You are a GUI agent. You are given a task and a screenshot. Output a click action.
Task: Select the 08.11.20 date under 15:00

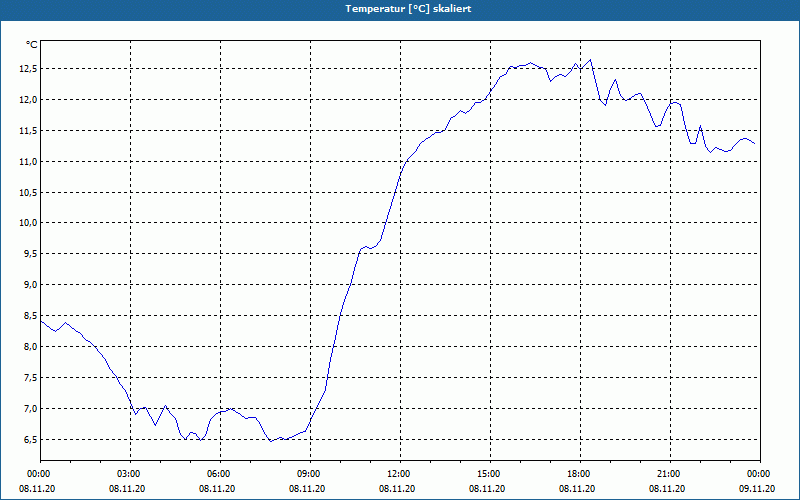487,489
